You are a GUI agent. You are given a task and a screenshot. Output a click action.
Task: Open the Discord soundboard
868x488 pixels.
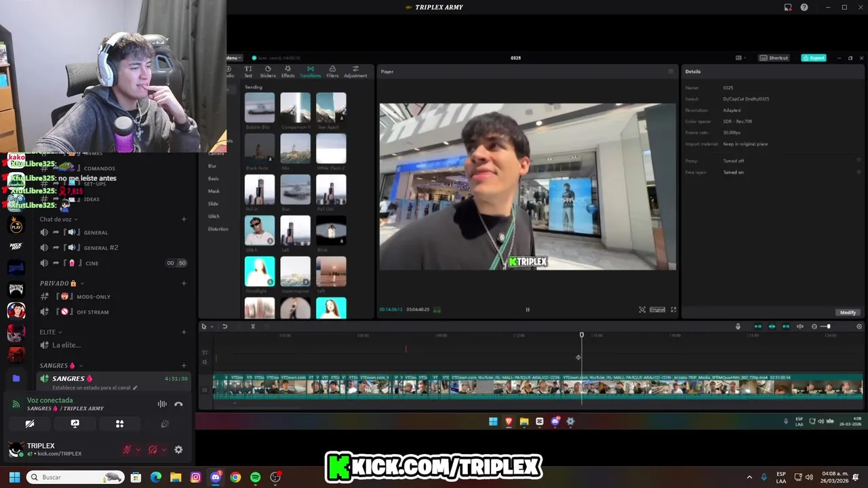click(x=164, y=424)
